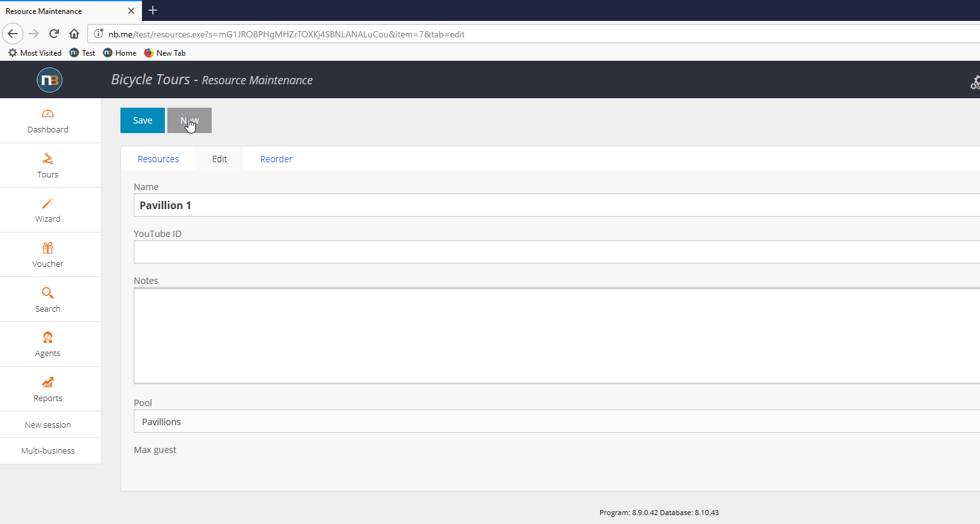Screen dimensions: 980x524
Task: View site information icon in address bar
Action: [x=98, y=34]
